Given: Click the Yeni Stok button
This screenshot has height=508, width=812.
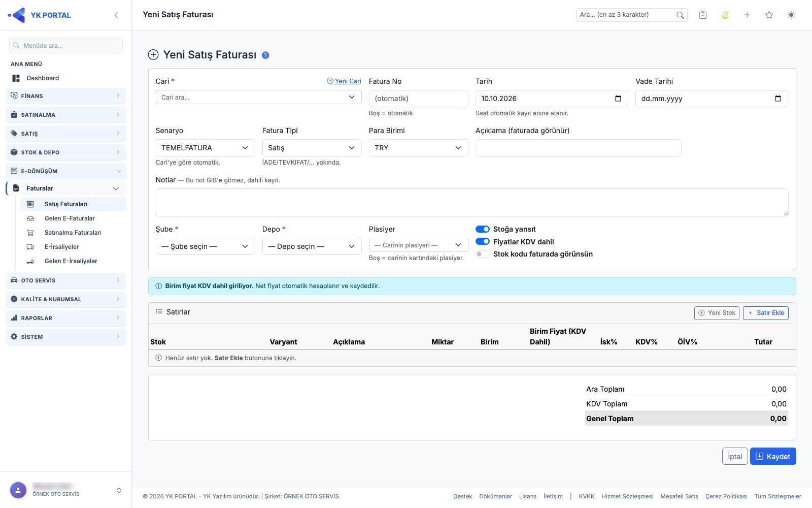Looking at the screenshot, I should coord(717,313).
